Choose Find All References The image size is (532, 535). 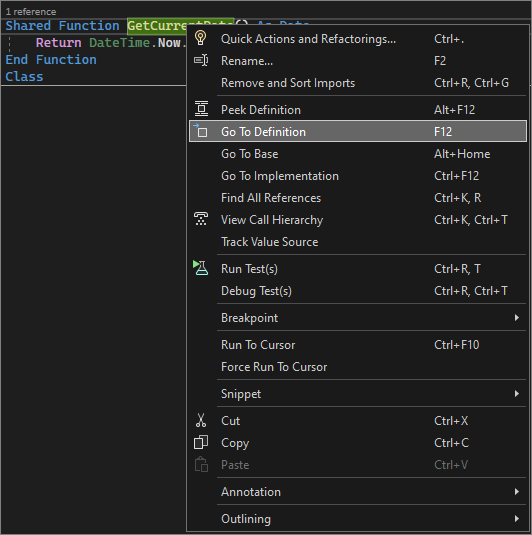pos(357,198)
